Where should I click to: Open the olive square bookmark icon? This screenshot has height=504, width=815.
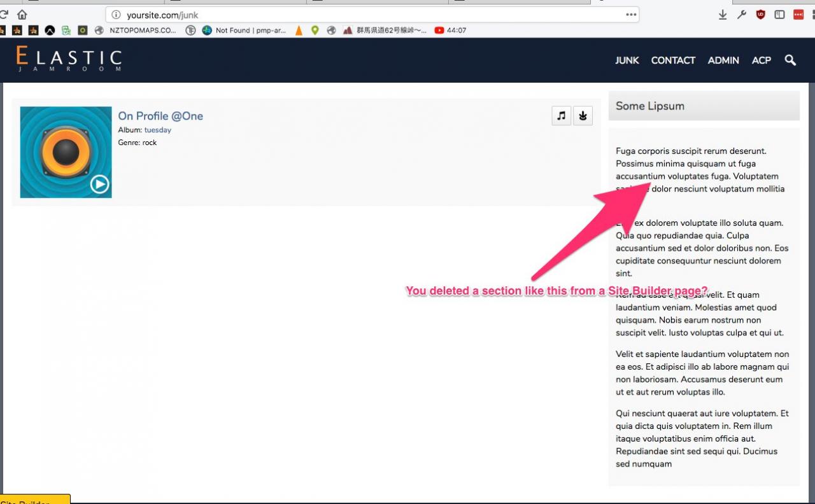82,30
